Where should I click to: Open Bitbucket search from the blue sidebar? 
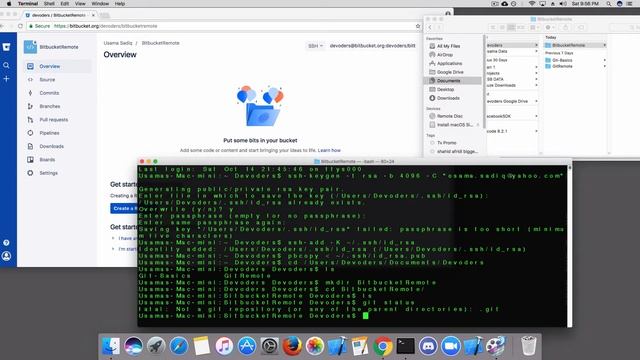[x=7, y=65]
